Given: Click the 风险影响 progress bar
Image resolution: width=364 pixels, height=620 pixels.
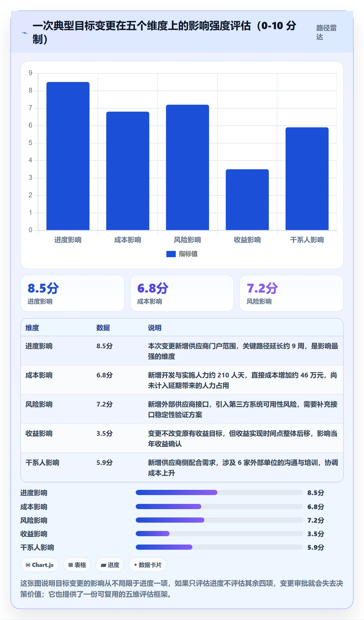Looking at the screenshot, I should [x=219, y=520].
